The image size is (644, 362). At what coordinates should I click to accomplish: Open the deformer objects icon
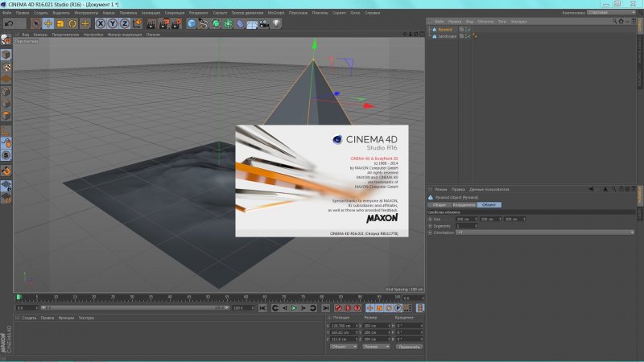pos(240,24)
